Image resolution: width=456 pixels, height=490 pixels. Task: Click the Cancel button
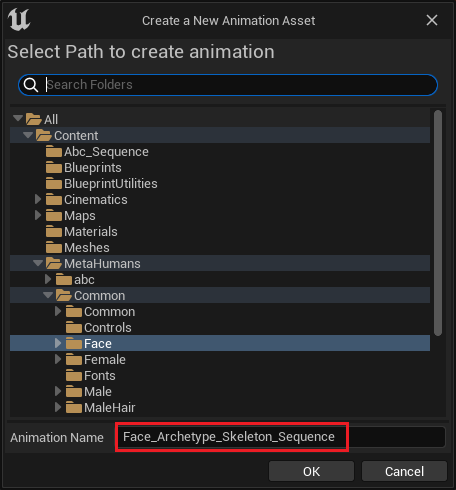point(404,471)
